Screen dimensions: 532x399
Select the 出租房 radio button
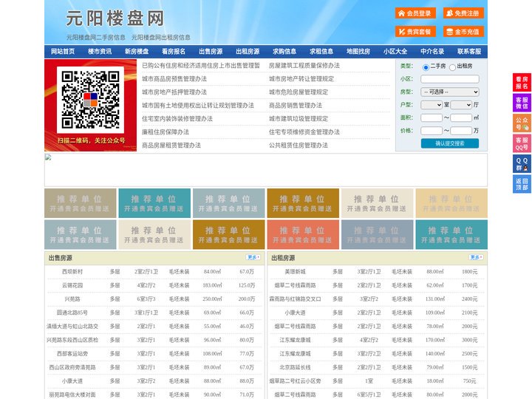click(x=452, y=67)
